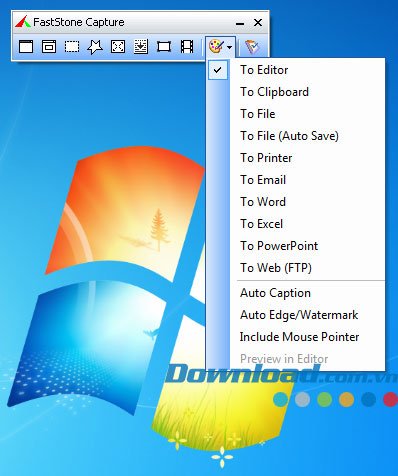Select Capture Rectangular Region tool

[72, 47]
